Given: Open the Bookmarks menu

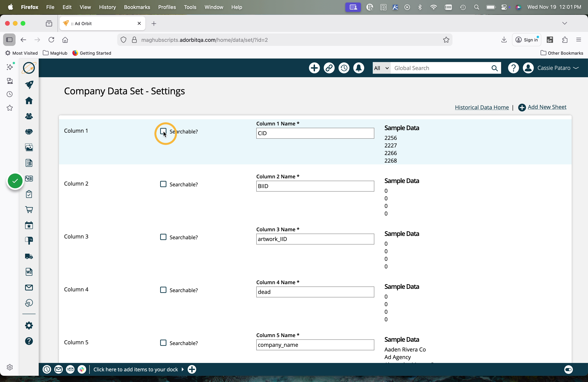Looking at the screenshot, I should click(137, 7).
